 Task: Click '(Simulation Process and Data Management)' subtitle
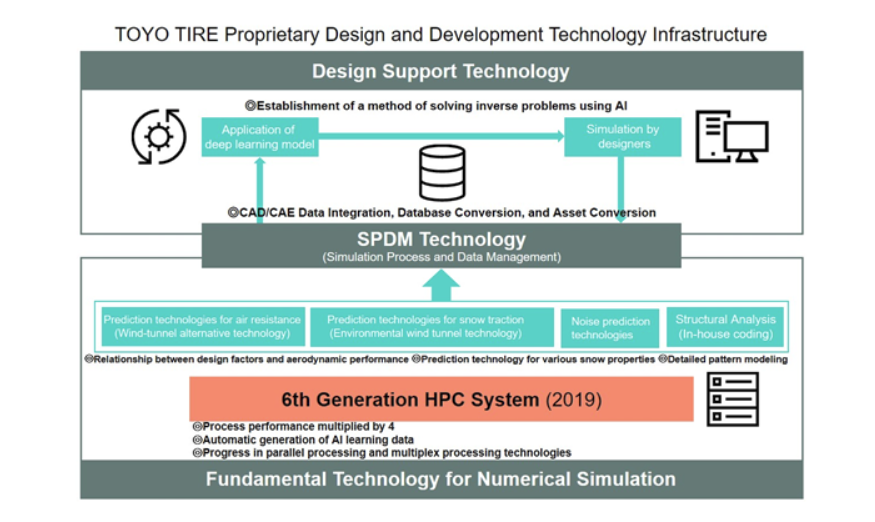441,257
